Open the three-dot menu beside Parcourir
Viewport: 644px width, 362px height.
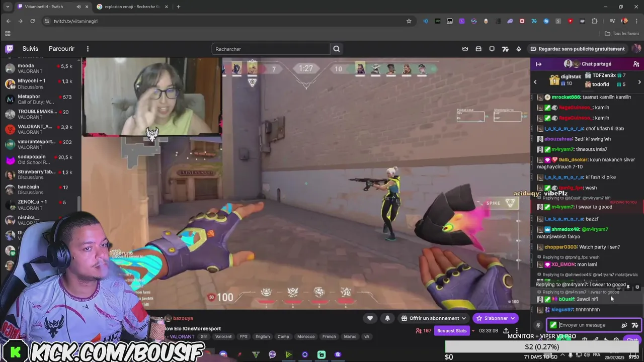click(88, 49)
